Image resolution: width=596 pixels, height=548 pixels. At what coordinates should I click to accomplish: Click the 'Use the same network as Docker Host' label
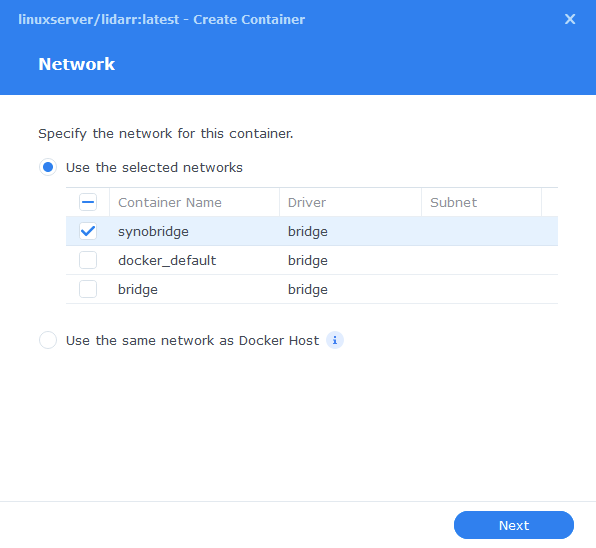pos(192,341)
